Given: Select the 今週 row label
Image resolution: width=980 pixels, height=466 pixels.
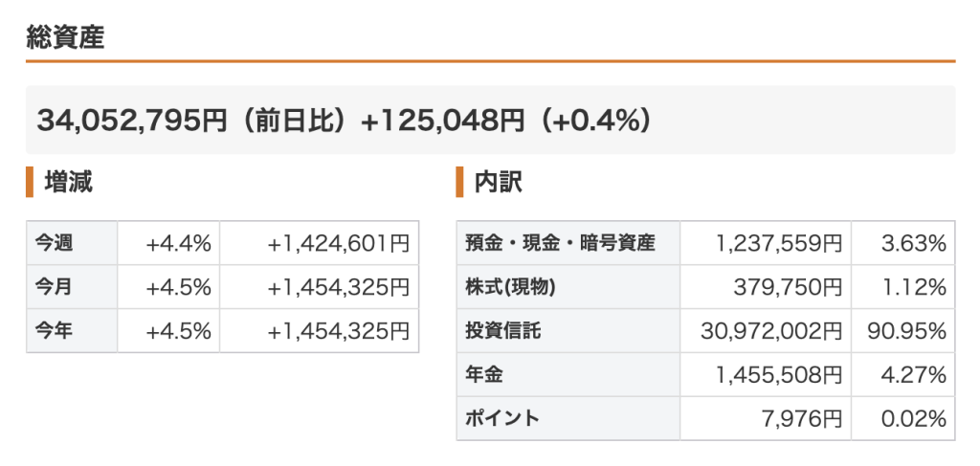Looking at the screenshot, I should coord(54,244).
